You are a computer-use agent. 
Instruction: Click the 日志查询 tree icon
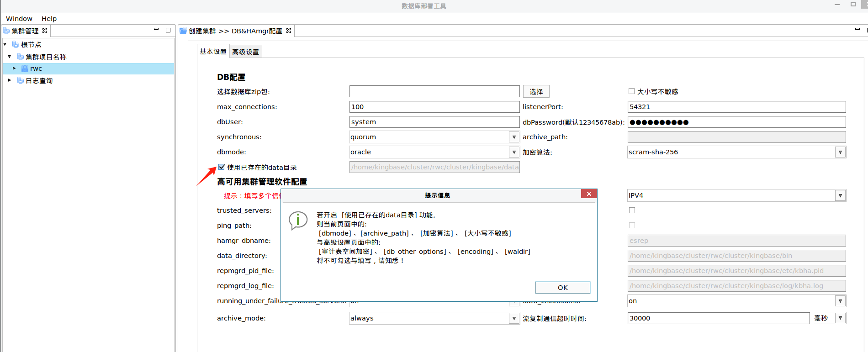click(20, 80)
